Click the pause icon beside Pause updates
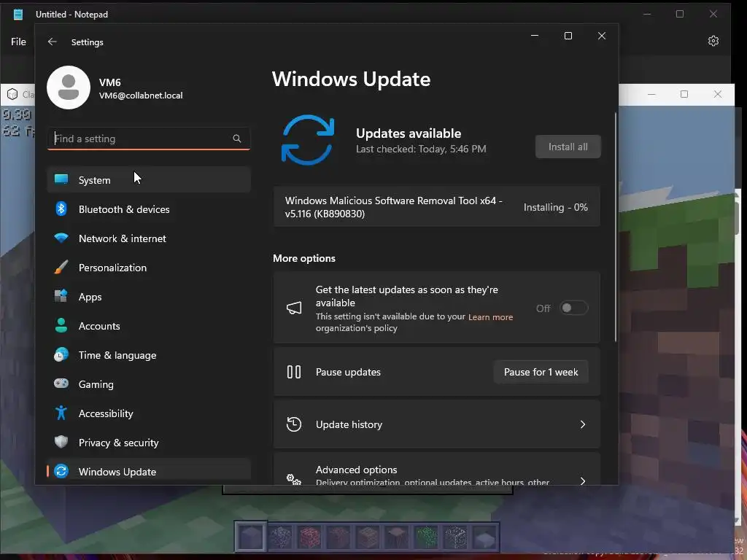 tap(294, 372)
